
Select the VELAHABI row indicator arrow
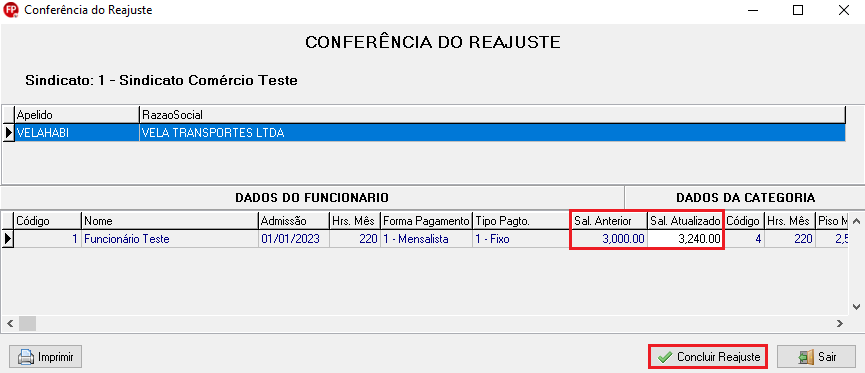pos(8,133)
